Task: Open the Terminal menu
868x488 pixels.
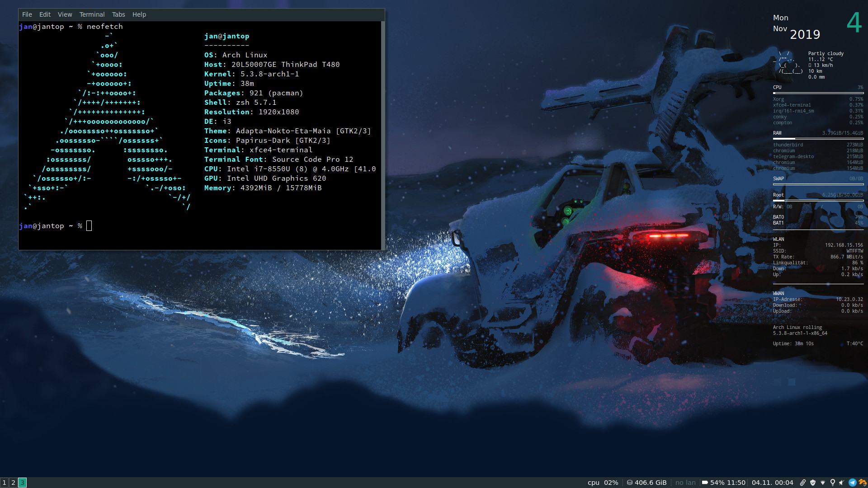Action: [x=92, y=14]
